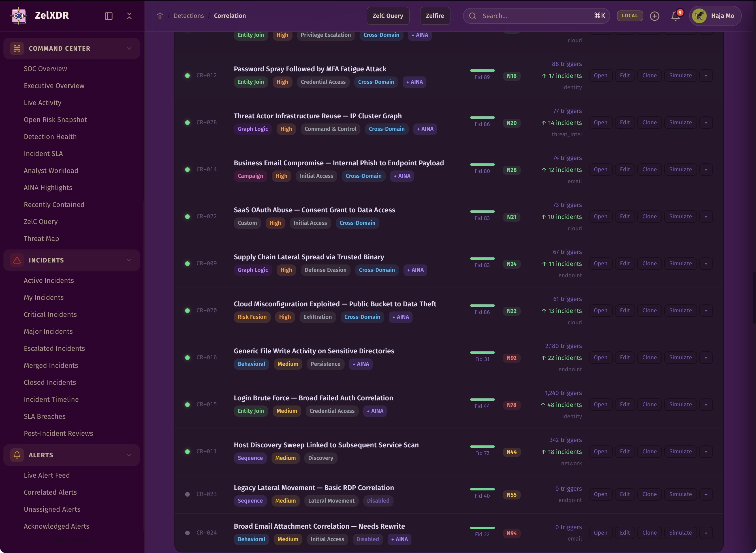Toggle the status dot for CR-024 rule
The height and width of the screenshot is (553, 756).
coord(187,533)
